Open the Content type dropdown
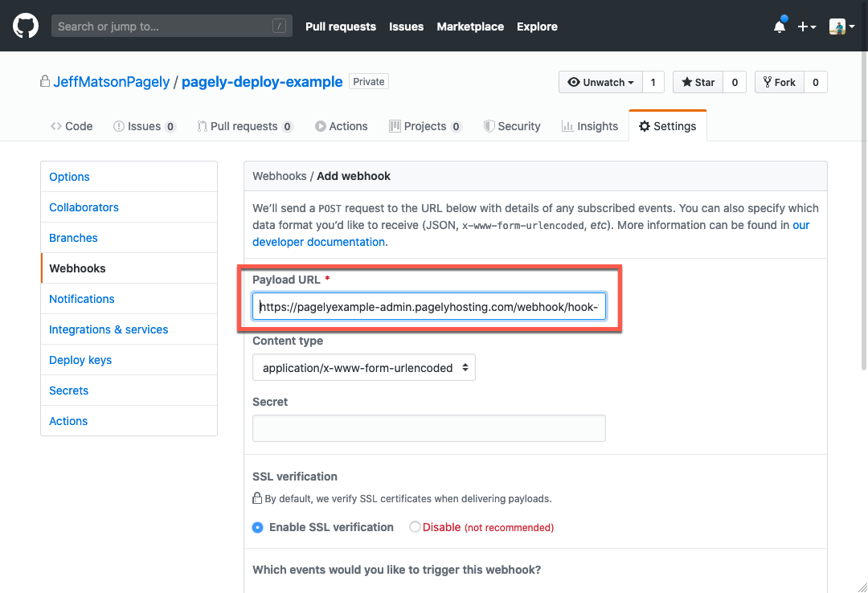This screenshot has height=593, width=868. 363,366
